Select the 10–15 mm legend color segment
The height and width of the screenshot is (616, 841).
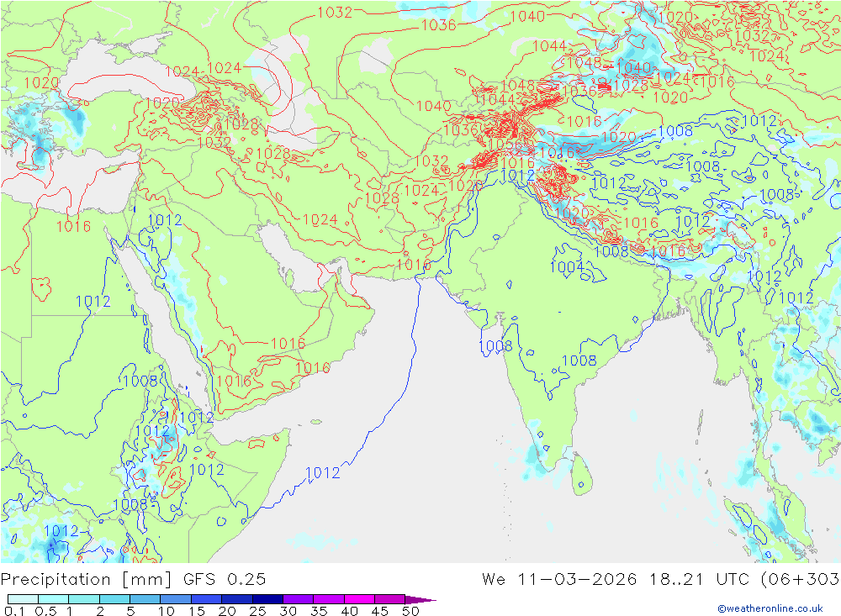tap(176, 599)
